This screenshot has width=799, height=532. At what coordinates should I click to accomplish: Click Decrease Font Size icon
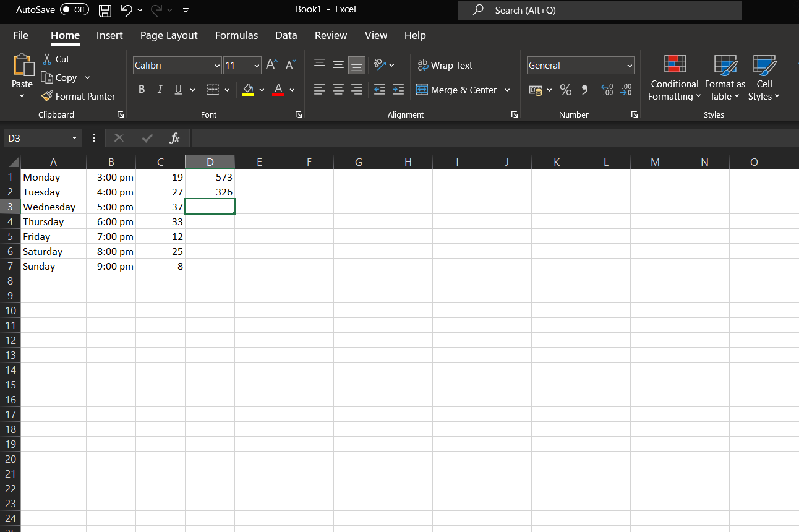[291, 64]
